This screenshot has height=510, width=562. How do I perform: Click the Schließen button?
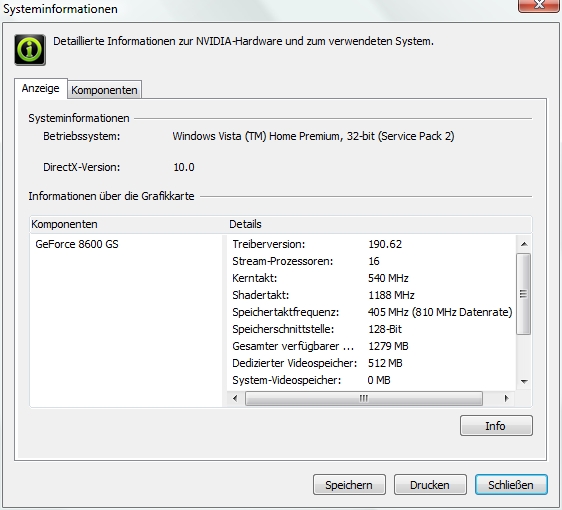(x=511, y=485)
